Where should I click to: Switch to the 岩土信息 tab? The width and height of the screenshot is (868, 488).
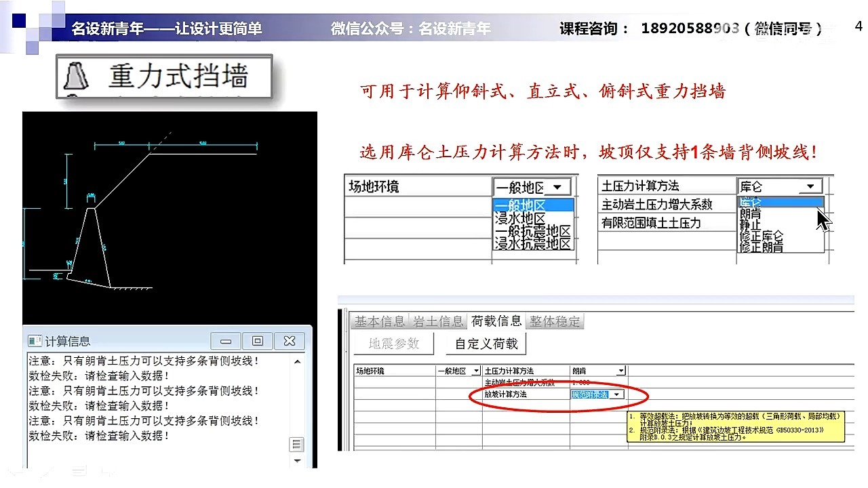[x=439, y=321]
